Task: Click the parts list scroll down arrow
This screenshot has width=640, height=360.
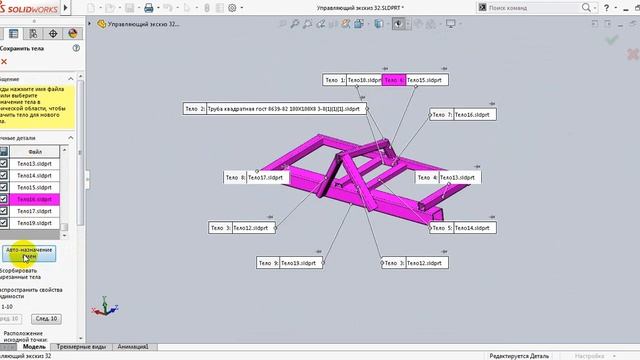Action: (x=64, y=236)
